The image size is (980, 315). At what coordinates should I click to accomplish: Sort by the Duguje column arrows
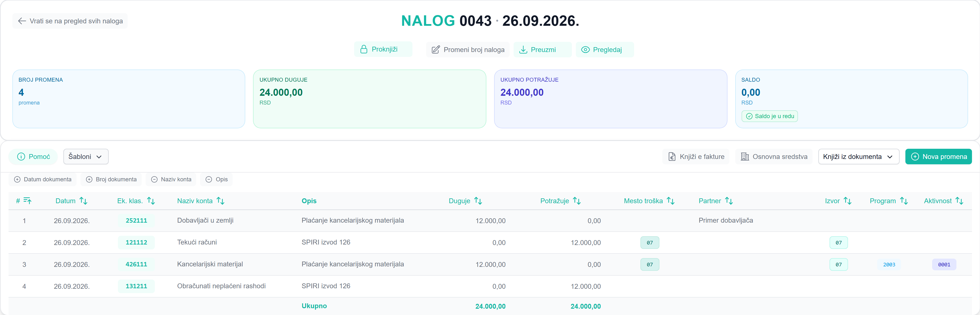pos(478,201)
